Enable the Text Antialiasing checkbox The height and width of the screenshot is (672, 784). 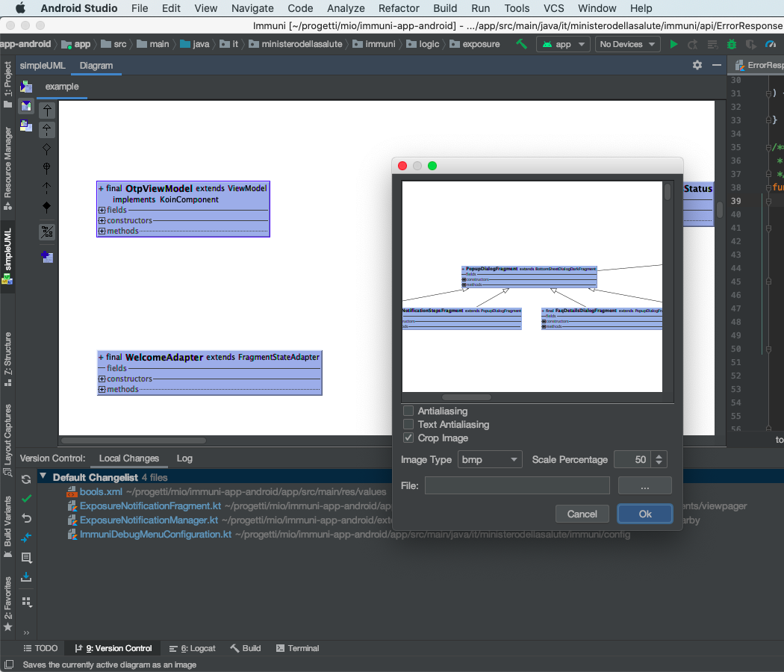tap(408, 425)
